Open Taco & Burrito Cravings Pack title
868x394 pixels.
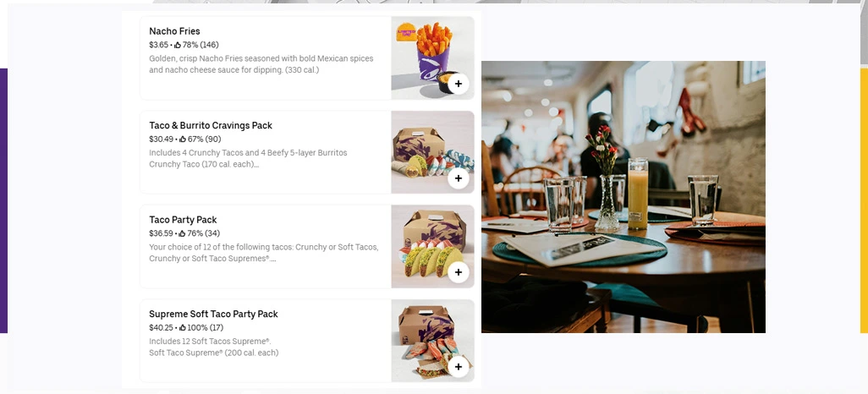tap(211, 126)
